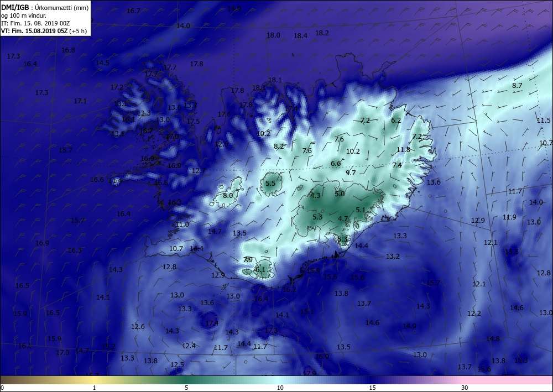Click the map value "7.4"
This screenshot has height=392, width=553.
click(397, 165)
